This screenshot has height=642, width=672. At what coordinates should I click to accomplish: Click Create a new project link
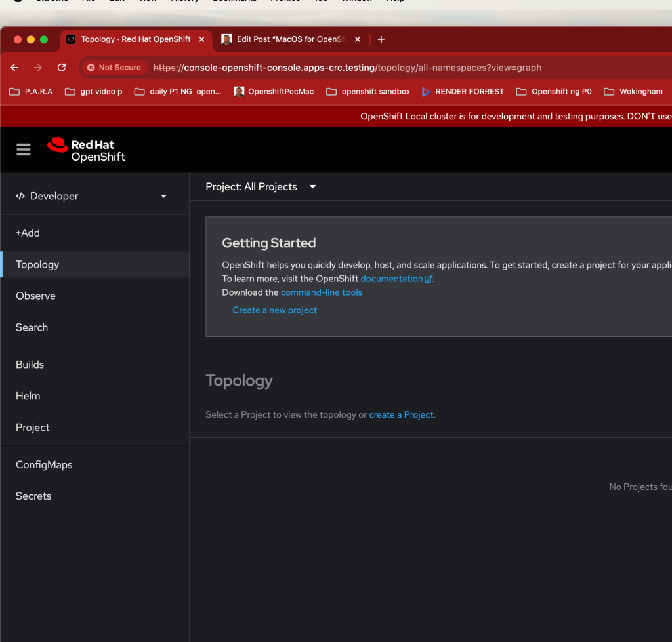click(x=275, y=310)
